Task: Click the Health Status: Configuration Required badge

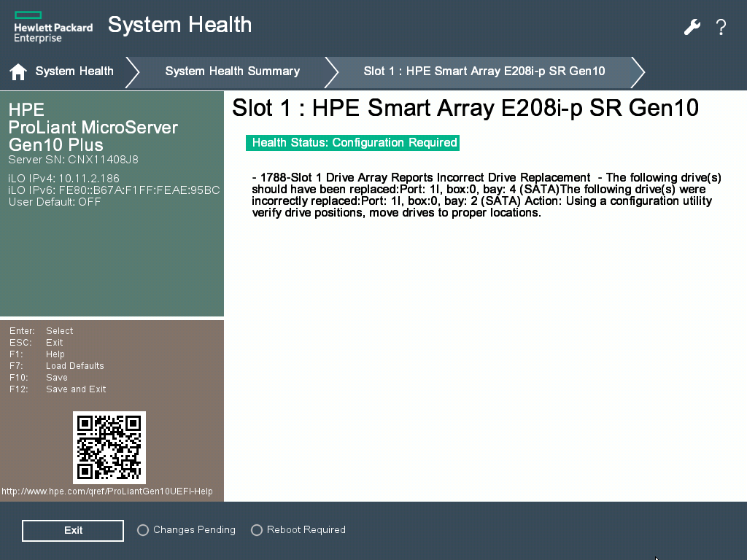Action: pyautogui.click(x=352, y=143)
